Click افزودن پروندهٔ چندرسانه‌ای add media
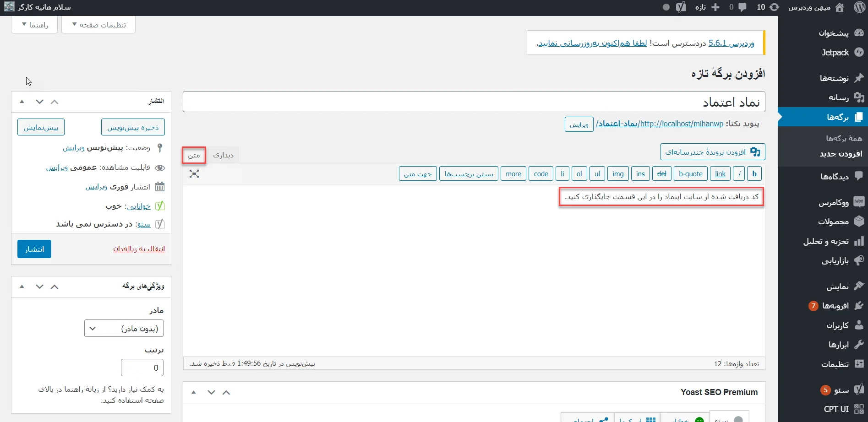The height and width of the screenshot is (422, 868). click(x=713, y=152)
